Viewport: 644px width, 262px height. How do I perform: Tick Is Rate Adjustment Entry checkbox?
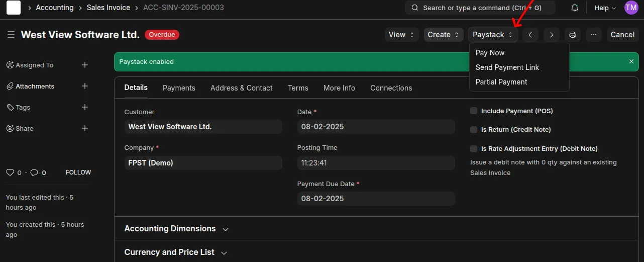(474, 149)
